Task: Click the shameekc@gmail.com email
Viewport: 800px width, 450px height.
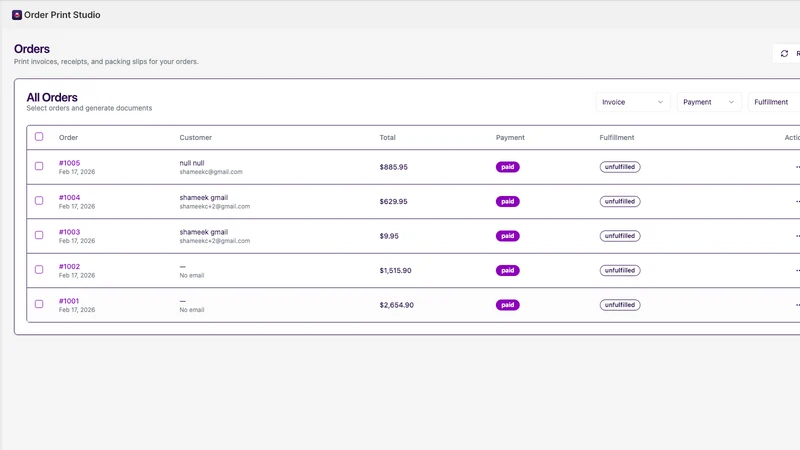Action: pos(211,172)
